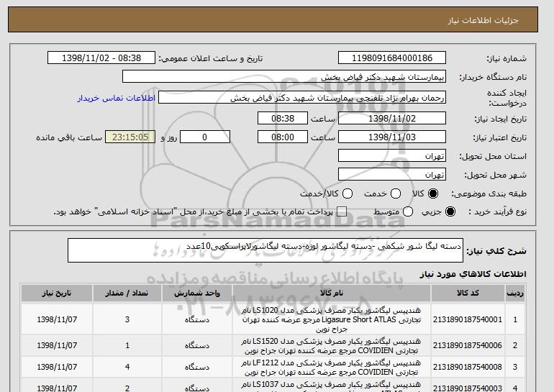
Task: Click item code 2131890187540001
Action: pyautogui.click(x=468, y=319)
